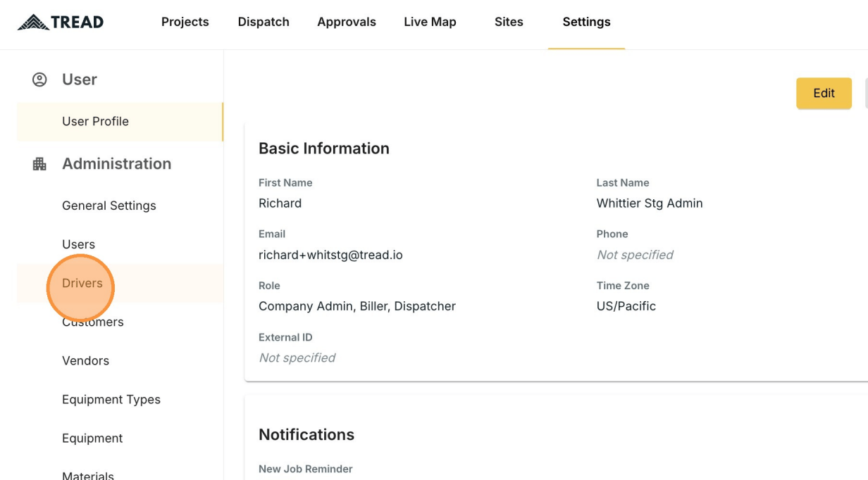Click the External ID Not specified value
The height and width of the screenshot is (480, 868).
pyautogui.click(x=297, y=358)
